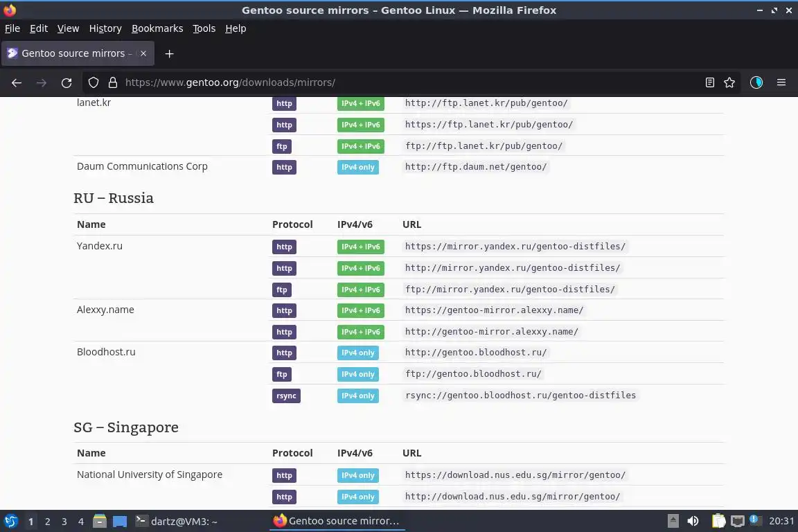Close the Gentoo source mirrors tab
798x532 pixels.
pyautogui.click(x=143, y=53)
